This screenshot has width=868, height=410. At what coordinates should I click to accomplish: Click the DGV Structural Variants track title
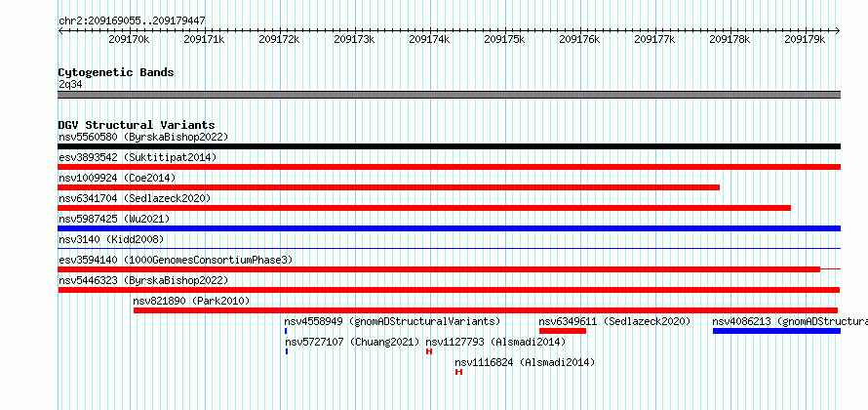tap(137, 125)
